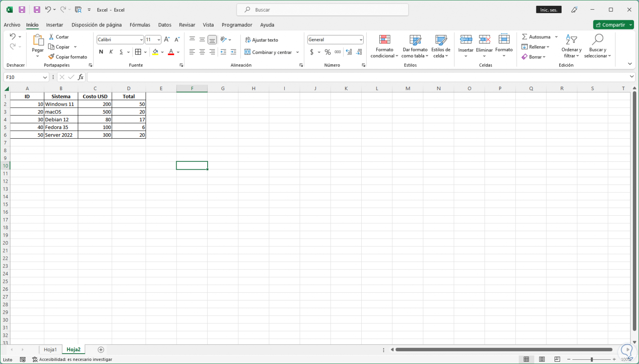
Task: Switch to the Insertar ribbon tab
Action: [55, 25]
